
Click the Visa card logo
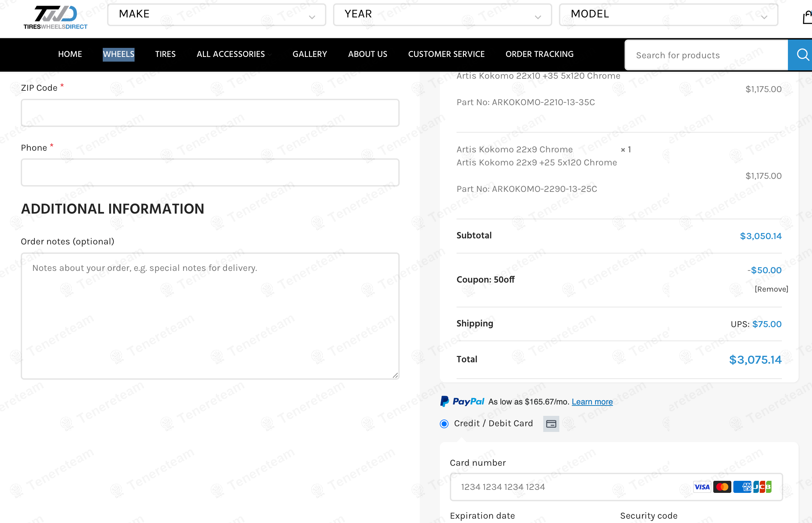click(702, 487)
